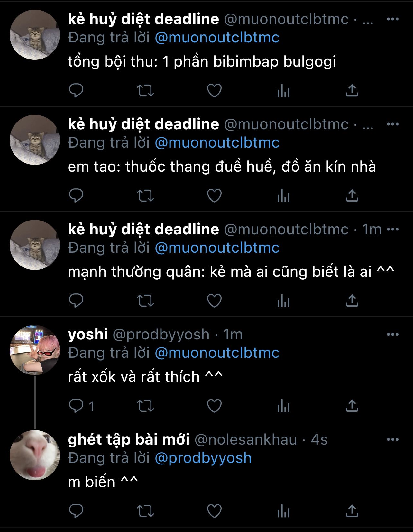The image size is (413, 532).
Task: Open the 'em tao: thuốc thang' tweet text
Action: point(222,167)
